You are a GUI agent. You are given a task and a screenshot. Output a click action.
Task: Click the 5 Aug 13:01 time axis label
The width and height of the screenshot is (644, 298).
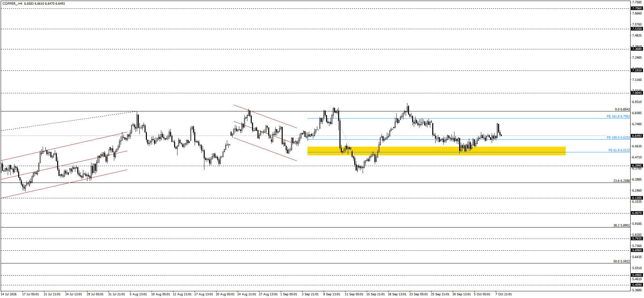coord(138,294)
